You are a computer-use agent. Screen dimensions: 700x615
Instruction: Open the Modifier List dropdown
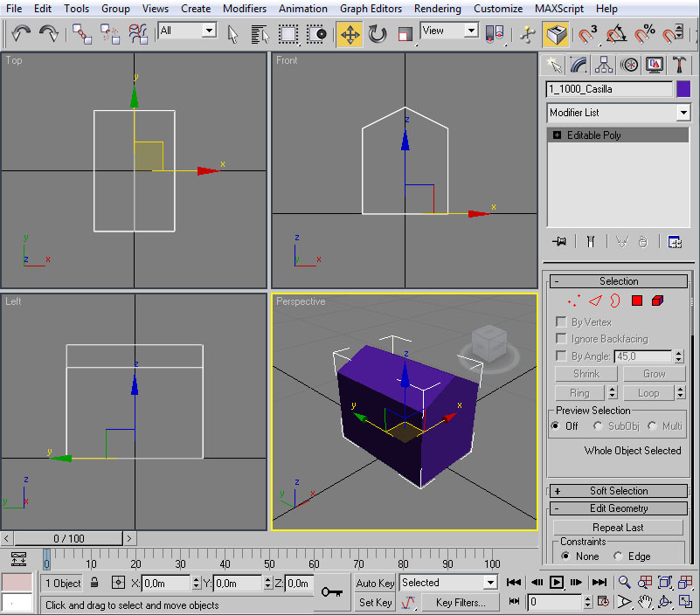[683, 113]
